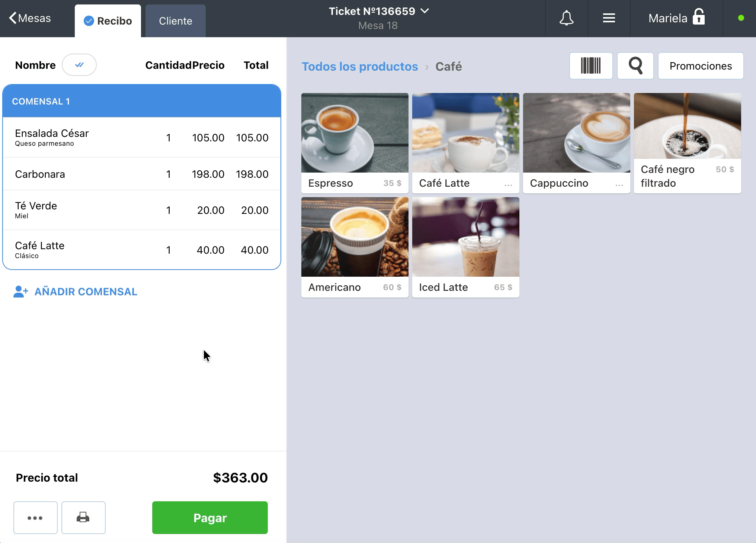The image size is (756, 543).
Task: Click the barcode scanner button
Action: pos(591,66)
